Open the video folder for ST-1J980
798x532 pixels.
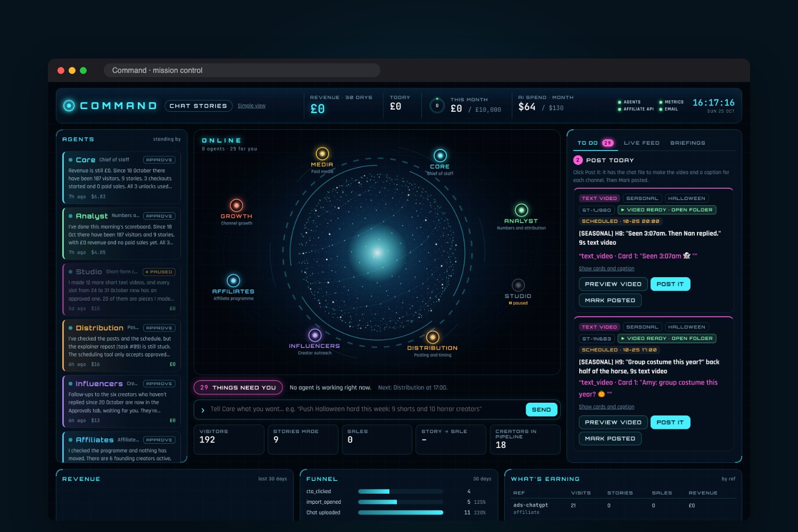coord(667,210)
